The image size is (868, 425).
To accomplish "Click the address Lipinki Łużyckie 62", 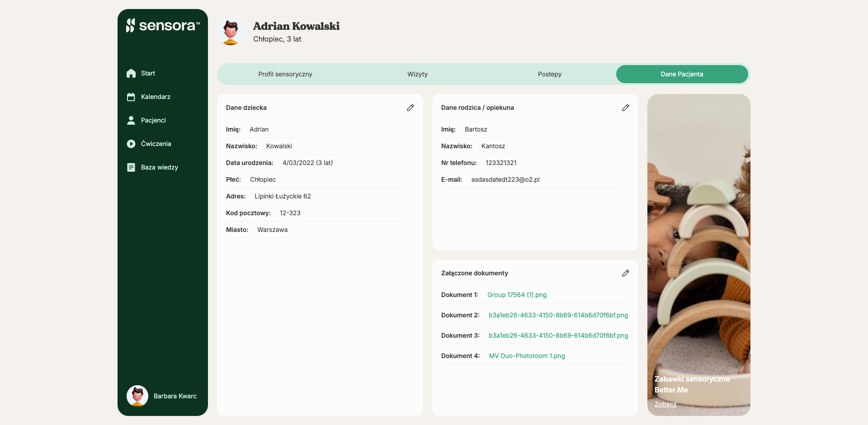I will tap(283, 196).
